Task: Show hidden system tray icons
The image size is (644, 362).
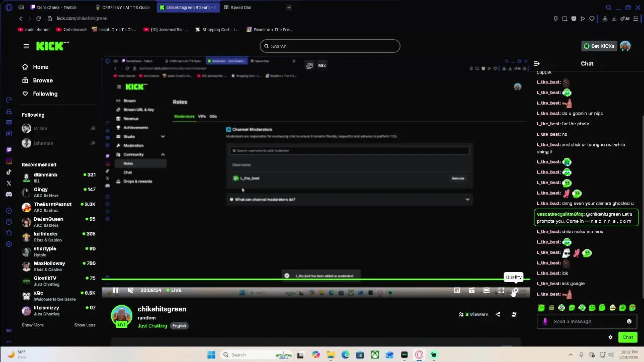Action: (x=570, y=355)
